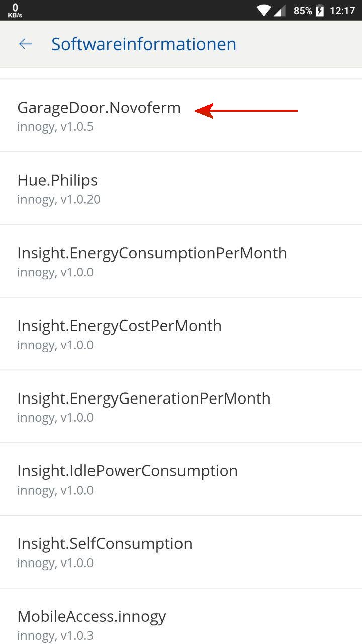
Task: Tap the back arrow icon
Action: point(25,44)
